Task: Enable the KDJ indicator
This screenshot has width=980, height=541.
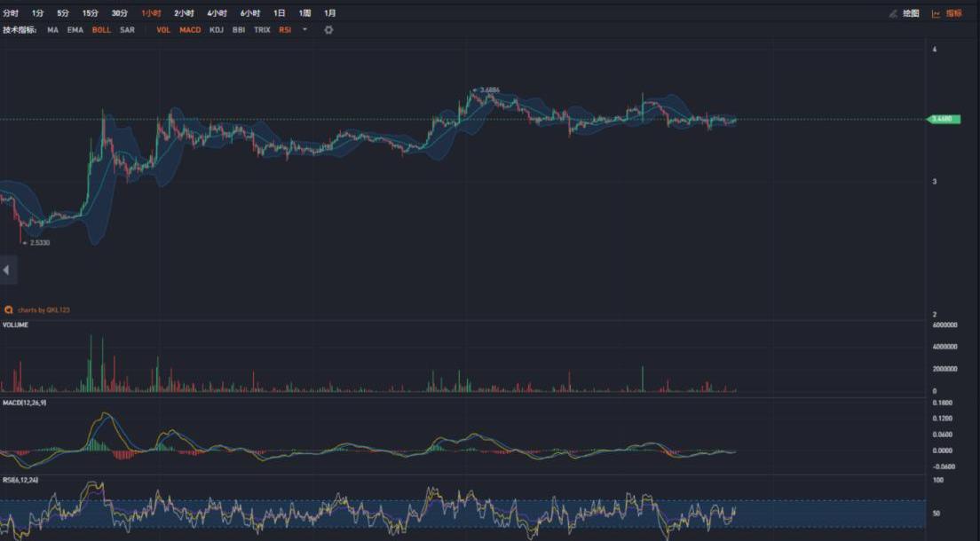Action: [x=217, y=30]
